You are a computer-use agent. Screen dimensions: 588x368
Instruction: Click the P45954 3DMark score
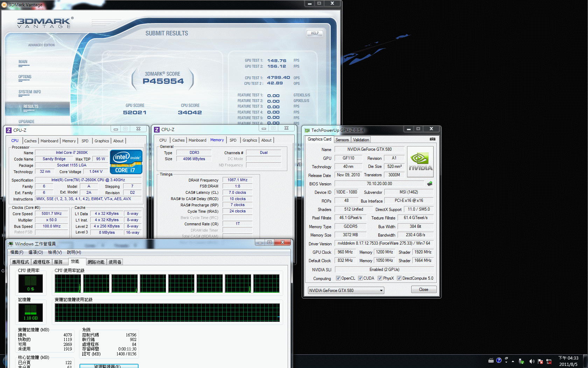point(163,81)
